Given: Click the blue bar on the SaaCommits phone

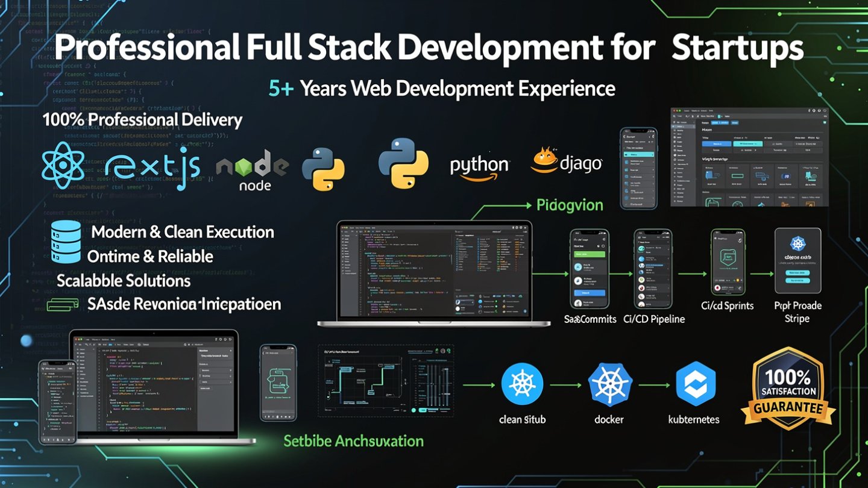Looking at the screenshot, I should coord(589,292).
